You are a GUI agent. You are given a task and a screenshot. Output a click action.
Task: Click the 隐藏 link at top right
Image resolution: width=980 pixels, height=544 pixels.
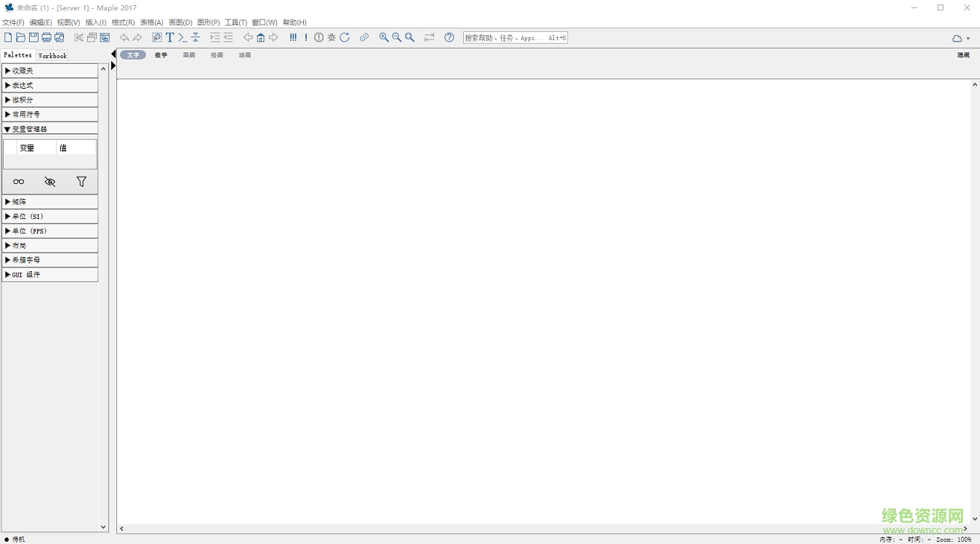click(x=963, y=55)
